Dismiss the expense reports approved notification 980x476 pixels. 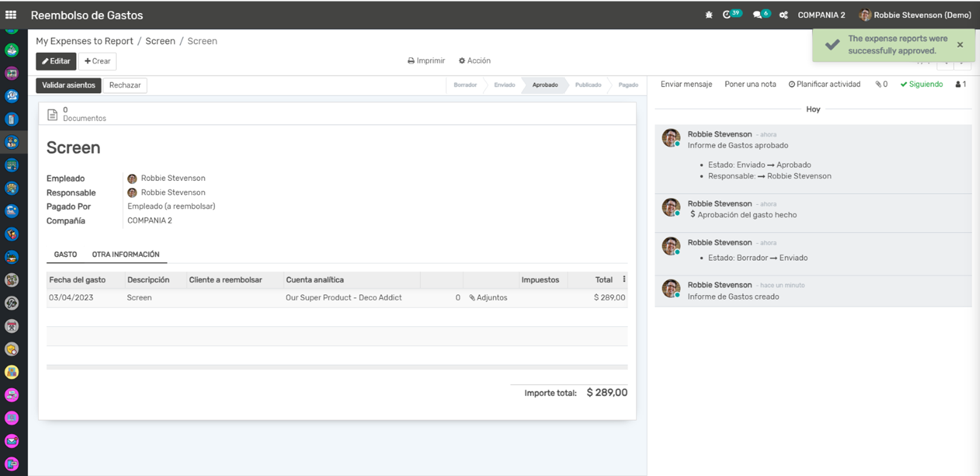coord(959,45)
